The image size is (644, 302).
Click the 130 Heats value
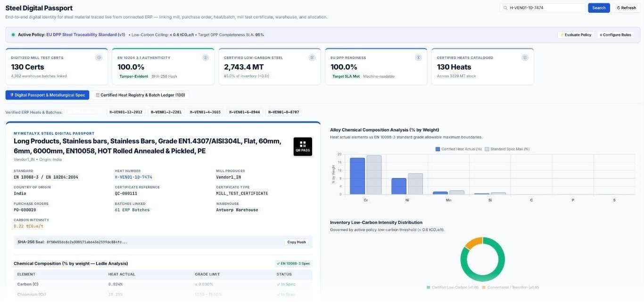point(454,67)
